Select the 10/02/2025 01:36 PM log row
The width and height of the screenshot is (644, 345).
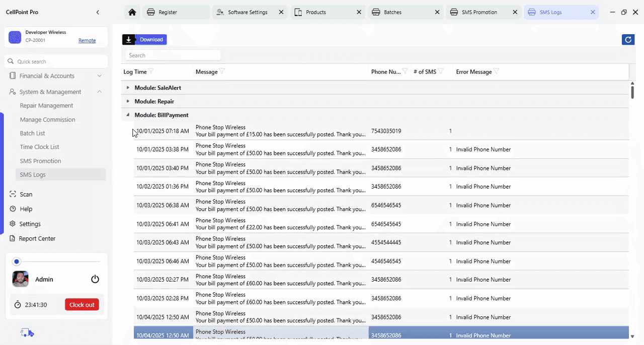[381, 187]
